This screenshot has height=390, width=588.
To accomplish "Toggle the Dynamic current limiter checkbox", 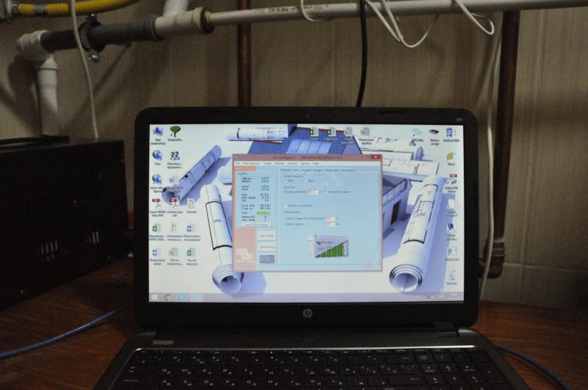I will [x=286, y=206].
